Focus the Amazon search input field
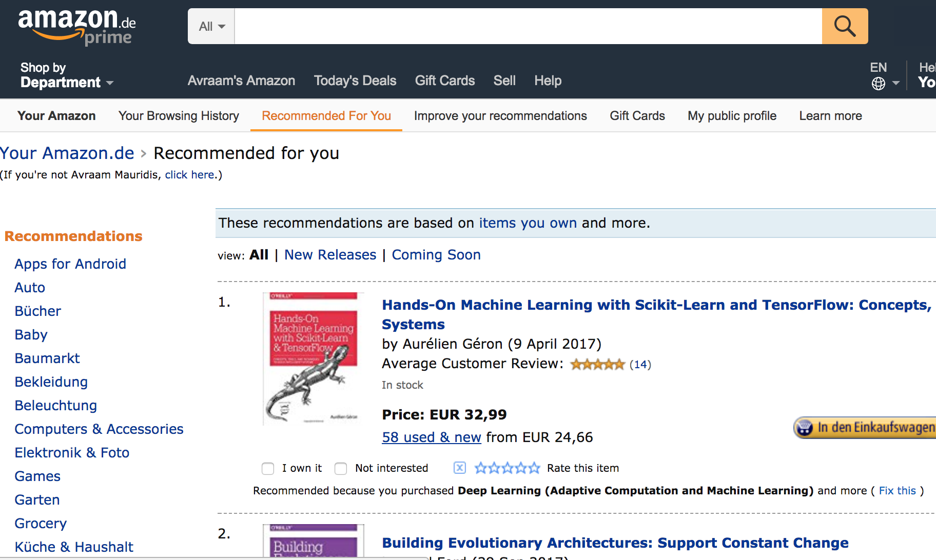Screen dimensions: 936x560 [528, 26]
